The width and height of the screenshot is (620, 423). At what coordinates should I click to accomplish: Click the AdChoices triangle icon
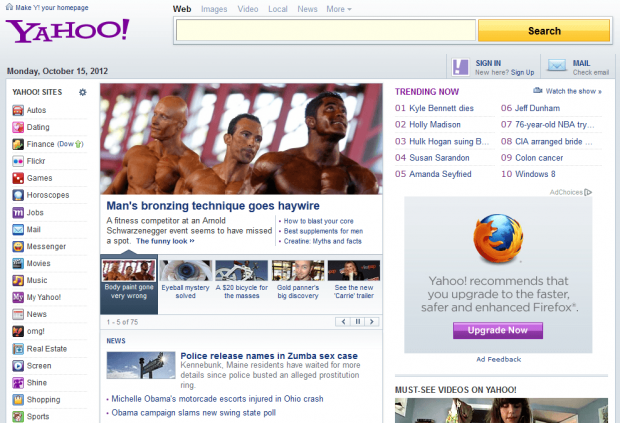click(588, 192)
